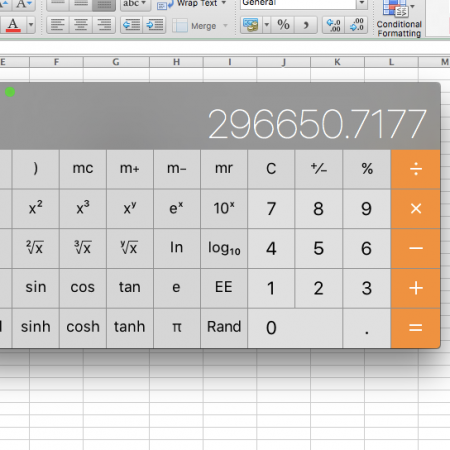Apply currency format icon
The image size is (450, 450).
(x=251, y=25)
